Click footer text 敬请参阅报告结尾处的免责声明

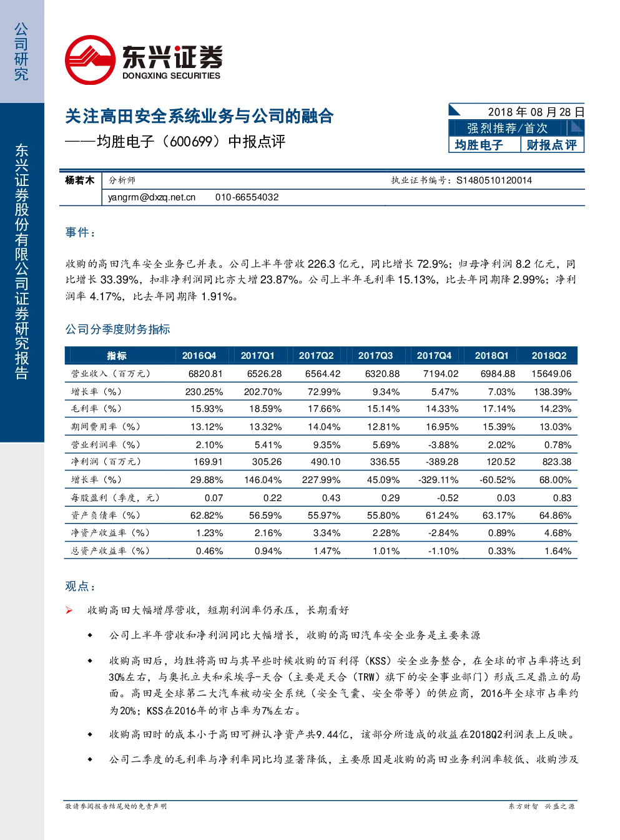[x=116, y=806]
